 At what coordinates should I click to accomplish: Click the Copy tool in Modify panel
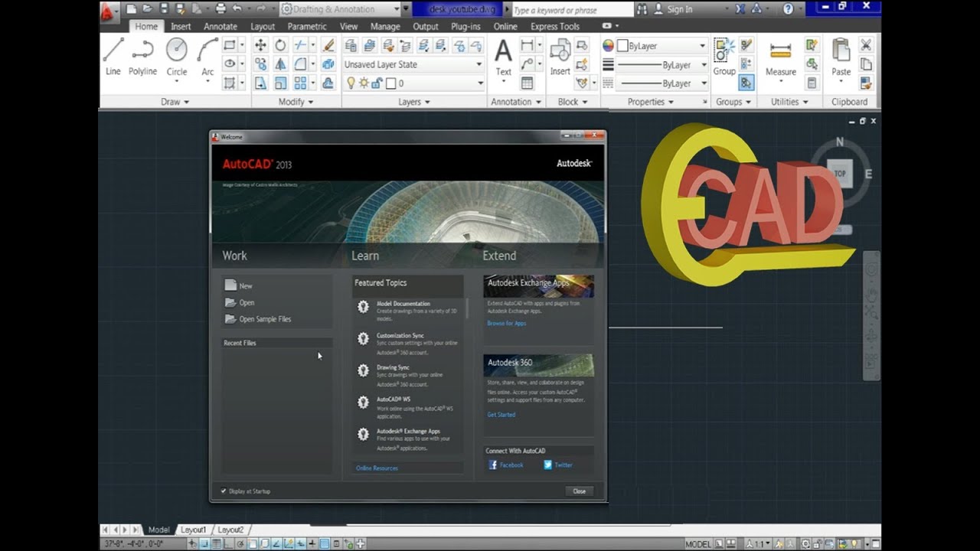[260, 64]
